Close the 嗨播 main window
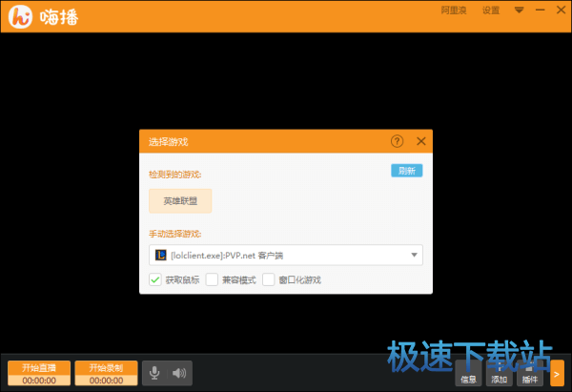This screenshot has height=392, width=572. point(561,10)
